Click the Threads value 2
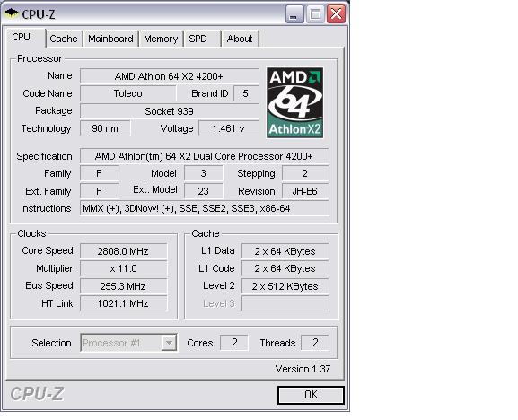The width and height of the screenshot is (518, 420). 315,343
